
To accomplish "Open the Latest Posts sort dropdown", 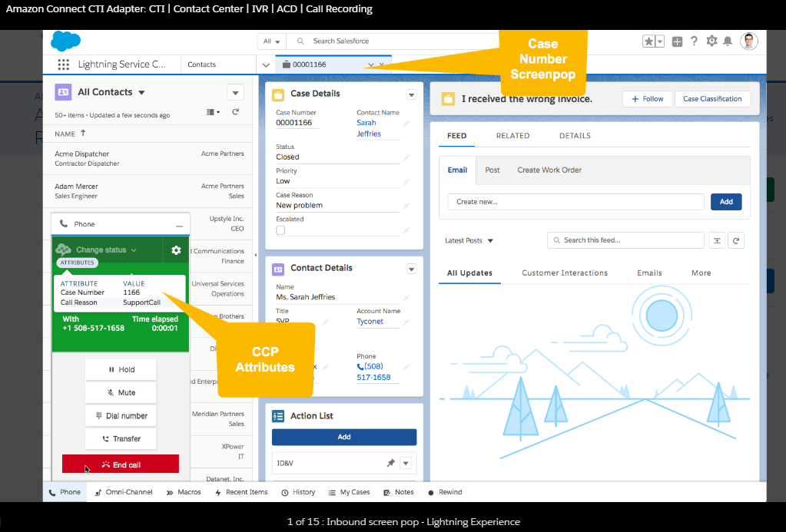I will click(x=469, y=240).
